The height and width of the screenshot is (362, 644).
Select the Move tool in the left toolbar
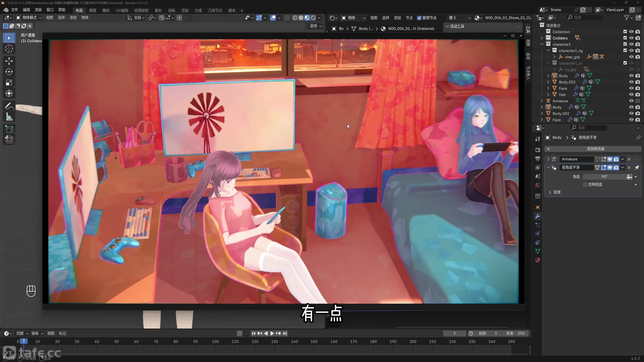tap(9, 61)
